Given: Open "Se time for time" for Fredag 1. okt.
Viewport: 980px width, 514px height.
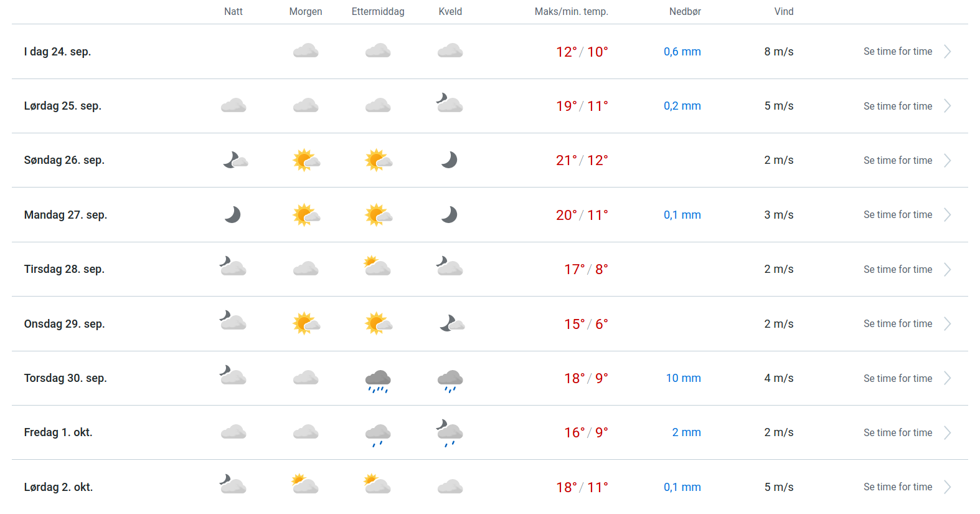Looking at the screenshot, I should tap(898, 433).
